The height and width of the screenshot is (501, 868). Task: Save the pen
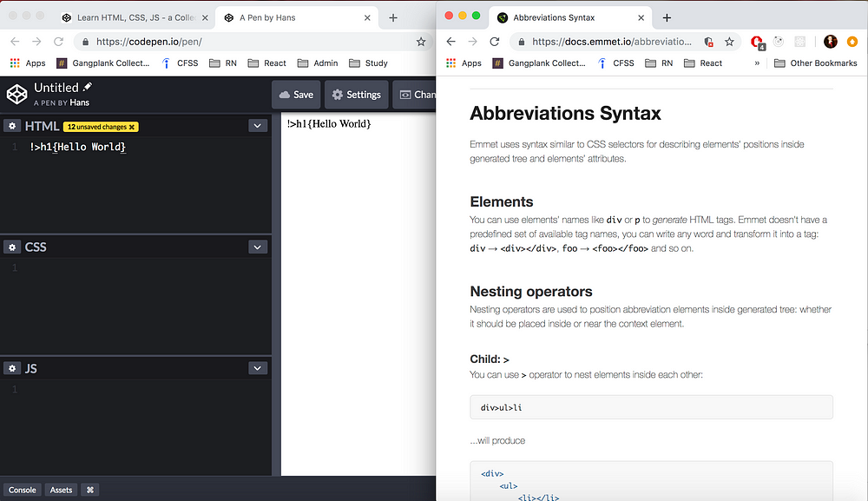point(296,95)
